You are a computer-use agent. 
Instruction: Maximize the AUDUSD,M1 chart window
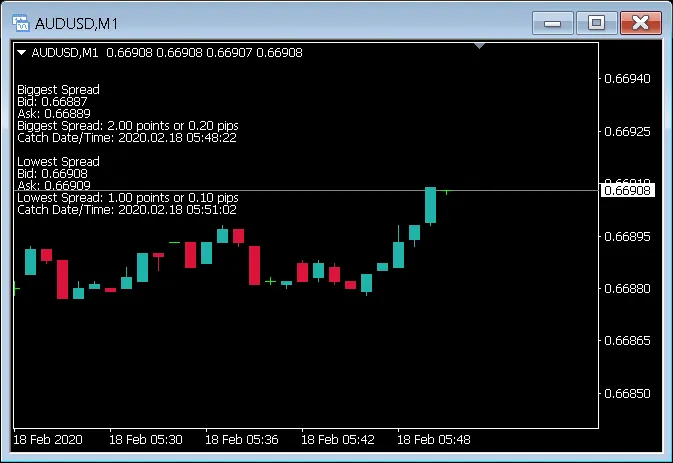(x=597, y=22)
